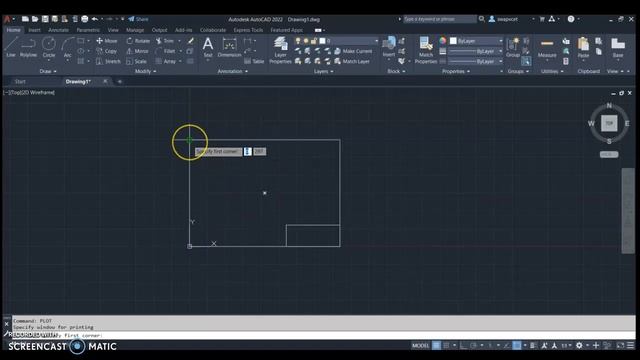Expand the Layers panel
Image resolution: width=640 pixels, height=360 pixels.
click(323, 71)
